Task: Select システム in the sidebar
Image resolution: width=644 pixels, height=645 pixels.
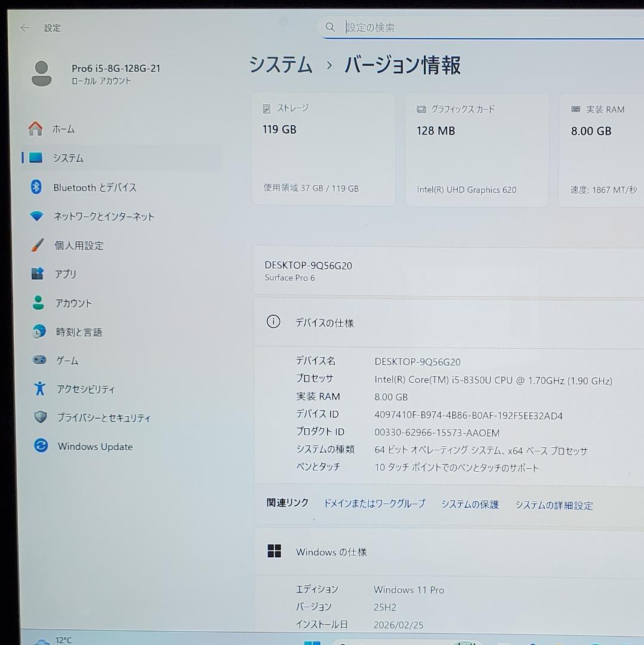Action: (121, 158)
